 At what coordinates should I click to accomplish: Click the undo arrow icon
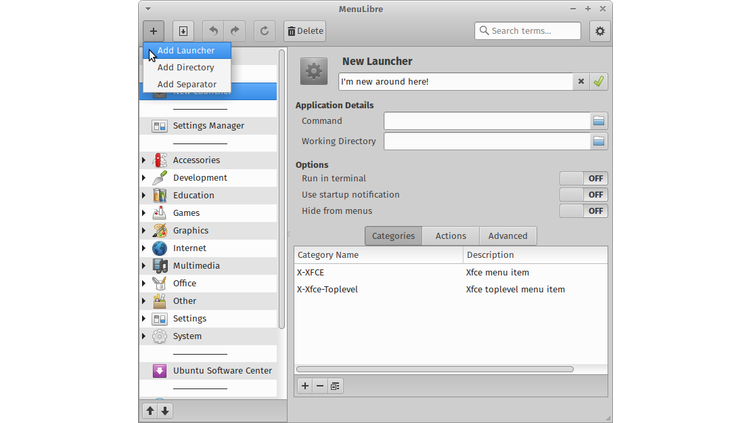tap(213, 31)
